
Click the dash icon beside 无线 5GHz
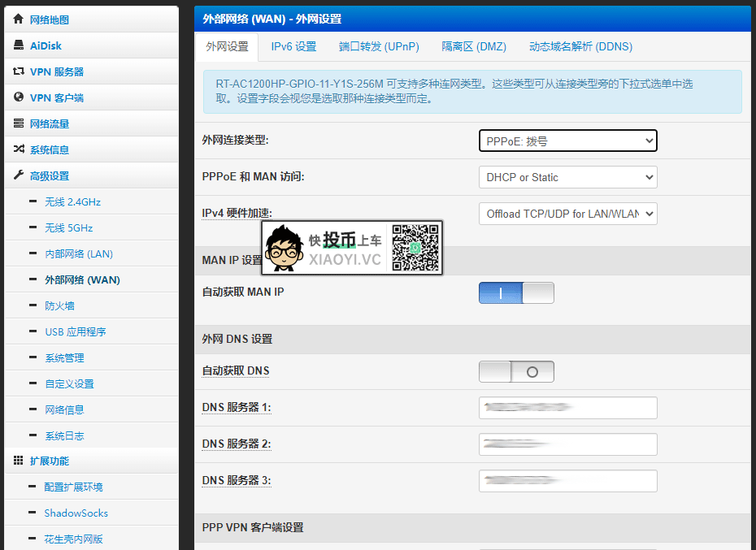33,227
